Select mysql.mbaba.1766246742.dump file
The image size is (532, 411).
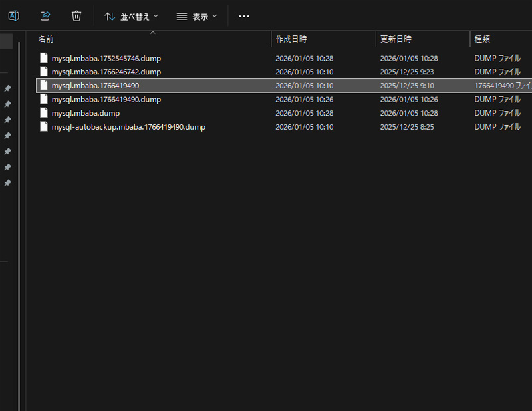(x=106, y=72)
